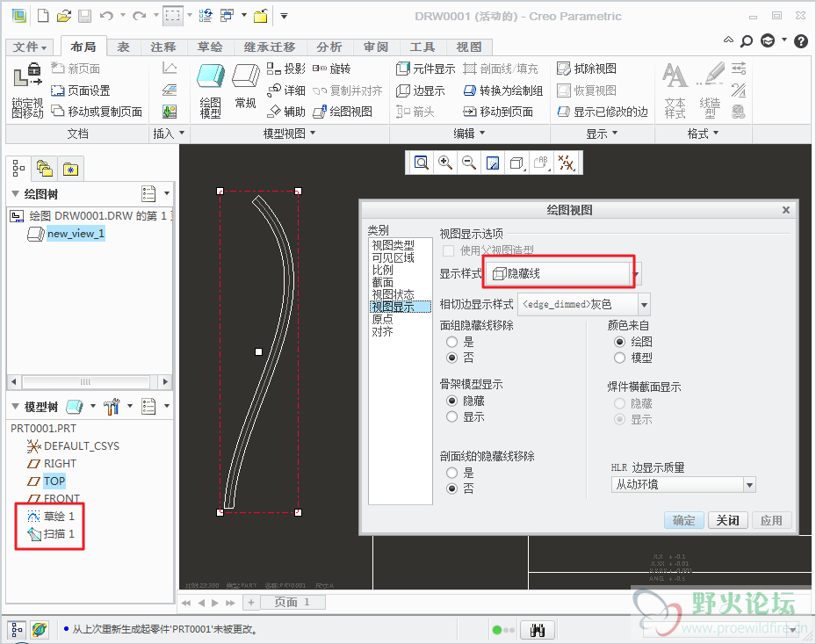Click 页面设置 in the document group
The height and width of the screenshot is (644, 816).
[81, 90]
